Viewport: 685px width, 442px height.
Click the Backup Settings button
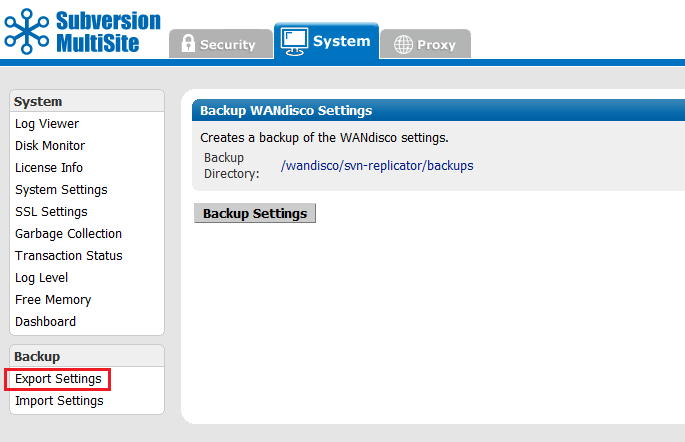point(255,213)
